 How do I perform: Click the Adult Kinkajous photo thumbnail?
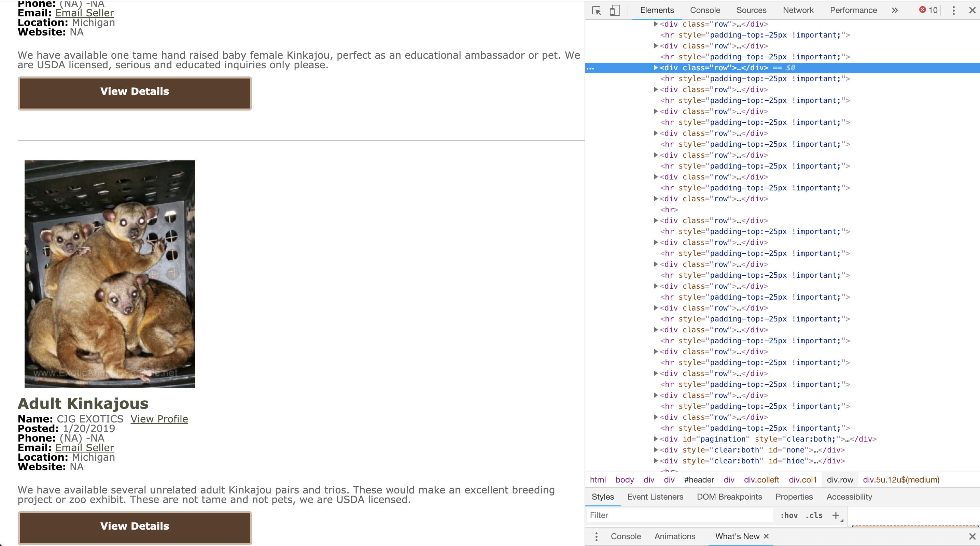[110, 274]
